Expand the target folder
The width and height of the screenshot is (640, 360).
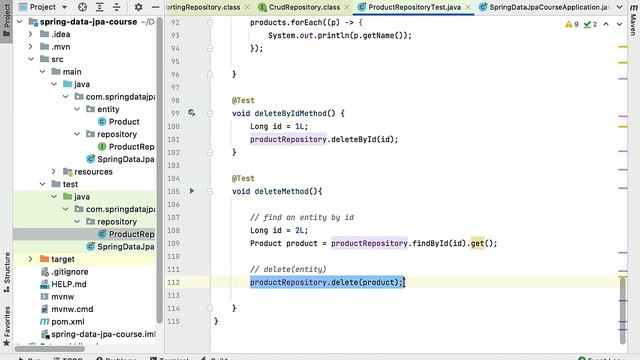(x=31, y=259)
